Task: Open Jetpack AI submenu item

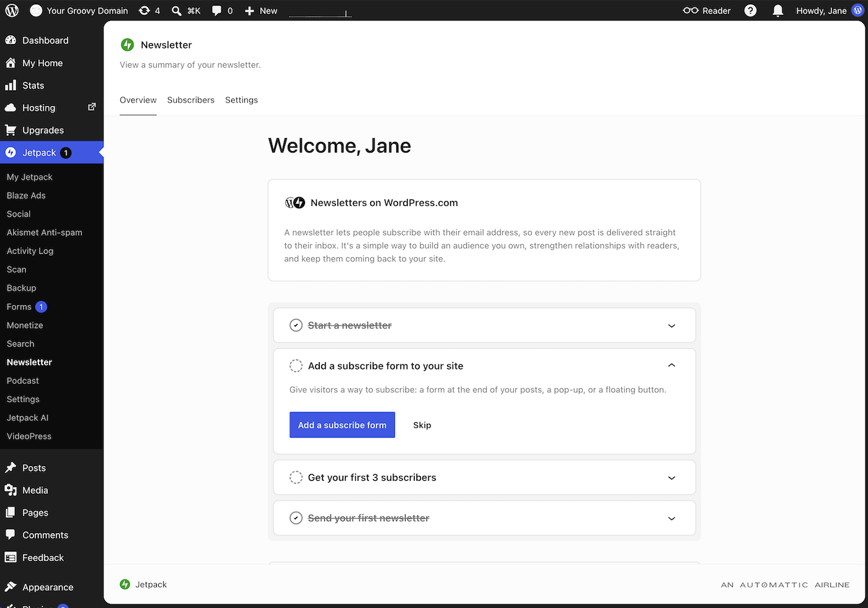Action: click(x=27, y=418)
